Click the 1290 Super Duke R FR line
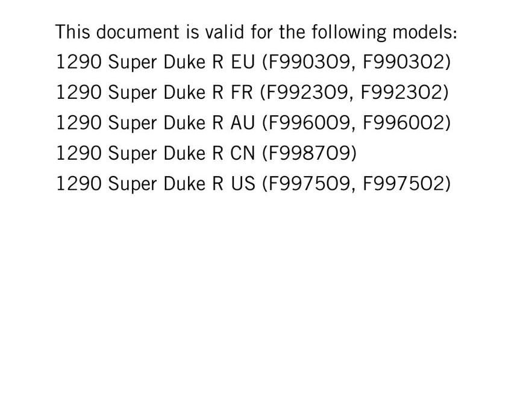 pyautogui.click(x=252, y=92)
